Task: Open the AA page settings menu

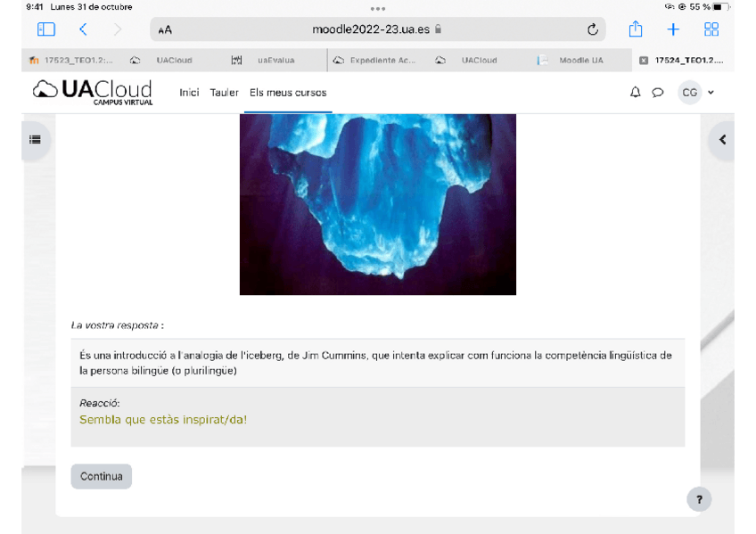Action: [164, 29]
